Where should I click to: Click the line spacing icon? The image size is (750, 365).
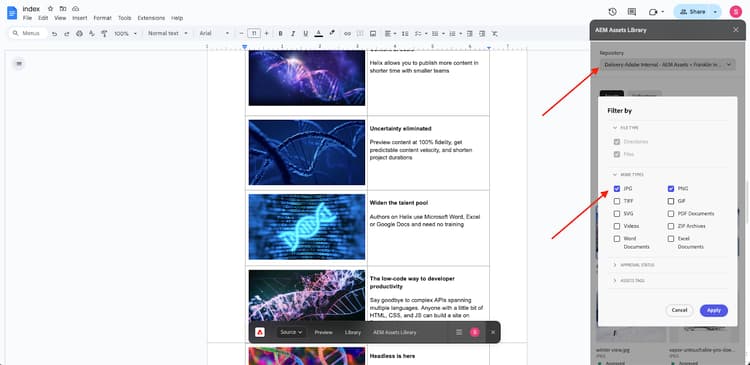point(405,33)
